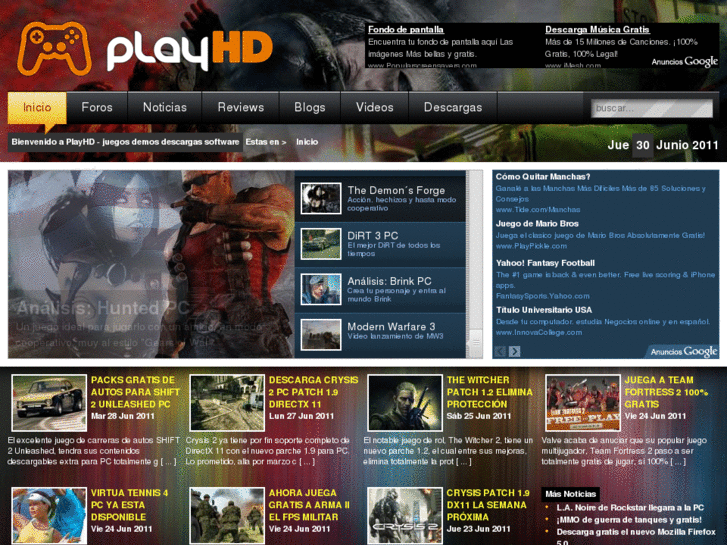Image resolution: width=727 pixels, height=545 pixels.
Task: Open the Descarga Música Gratis ad link
Action: click(x=597, y=30)
